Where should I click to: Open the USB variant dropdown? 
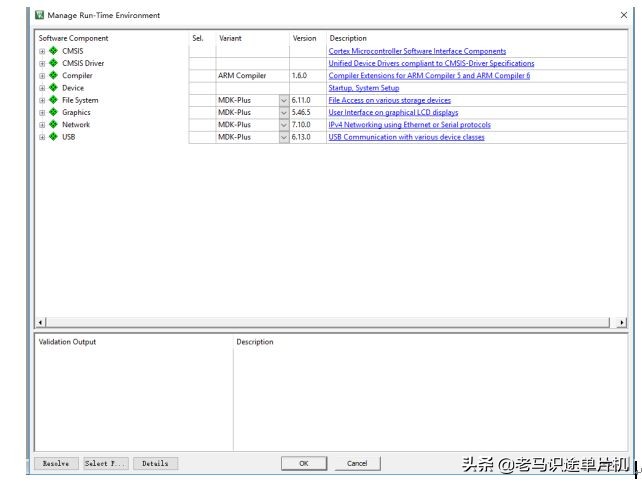[284, 137]
